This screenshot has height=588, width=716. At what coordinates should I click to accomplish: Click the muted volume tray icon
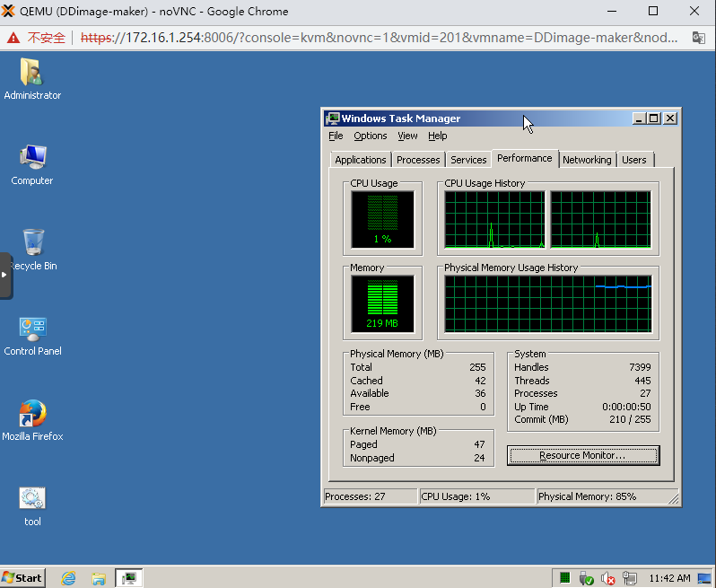[607, 578]
